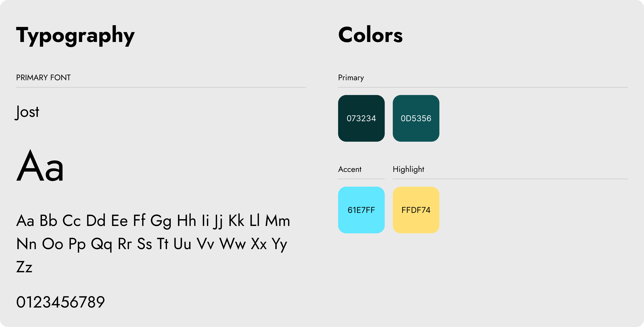Click the Jost font name
The width and height of the screenshot is (644, 327).
(27, 112)
